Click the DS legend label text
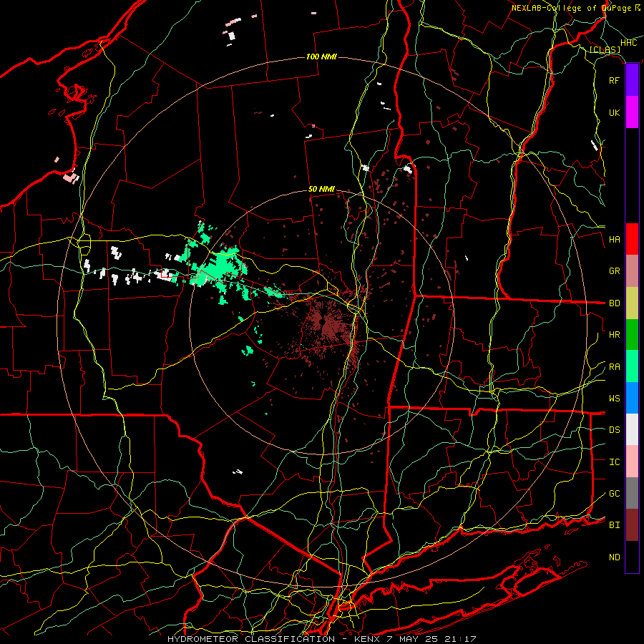Image resolution: width=644 pixels, height=644 pixels. pyautogui.click(x=614, y=429)
